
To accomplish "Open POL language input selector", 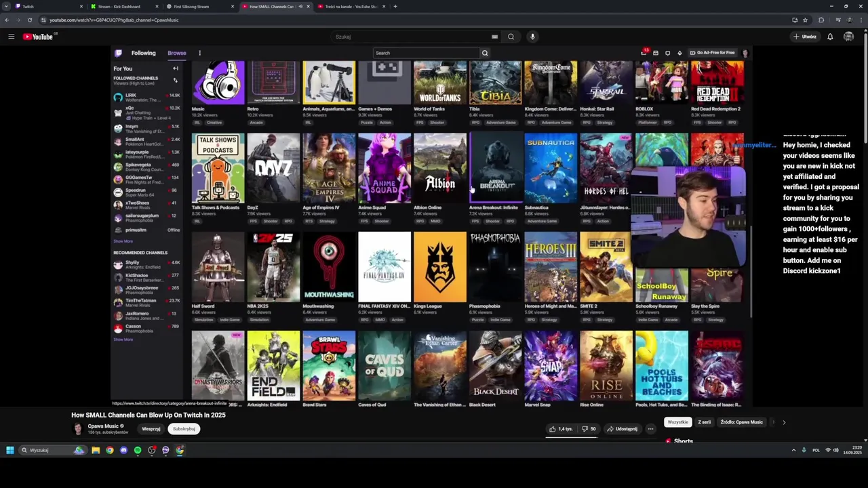I will click(816, 450).
